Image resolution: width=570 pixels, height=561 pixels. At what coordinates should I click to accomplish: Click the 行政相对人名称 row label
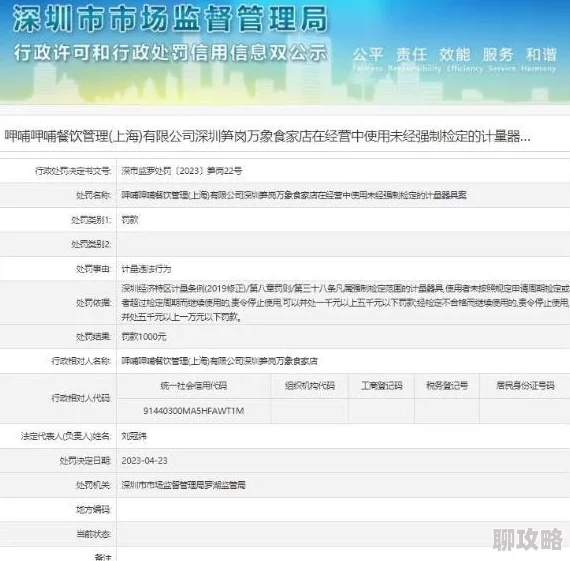(81, 361)
